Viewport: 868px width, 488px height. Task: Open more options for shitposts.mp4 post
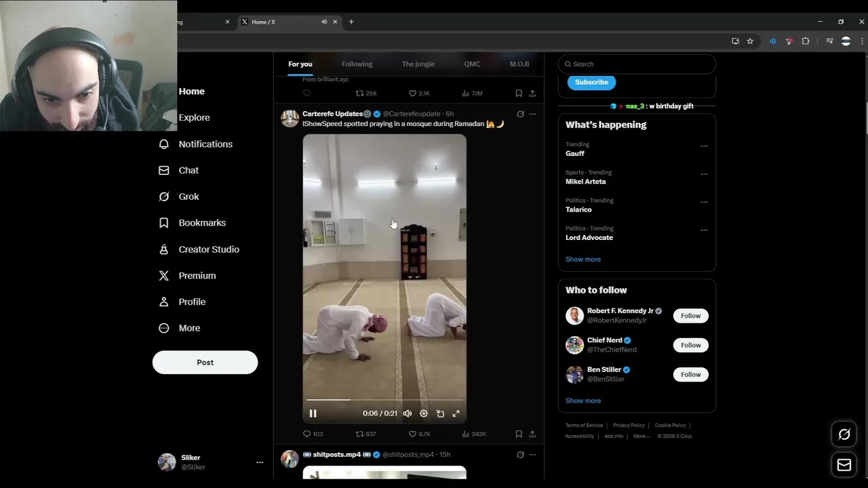(532, 455)
